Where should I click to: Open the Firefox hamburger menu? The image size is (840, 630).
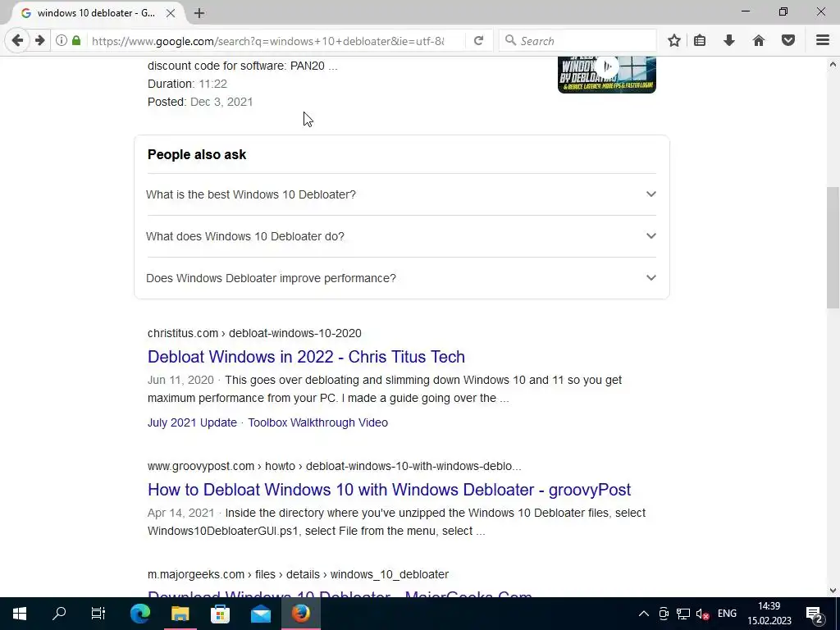point(823,41)
